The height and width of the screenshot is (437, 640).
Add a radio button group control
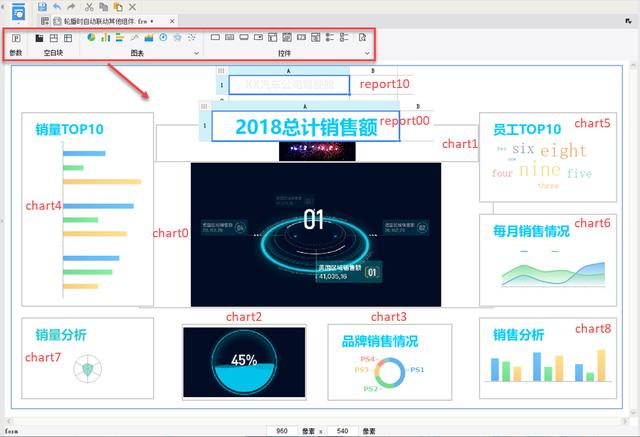330,38
